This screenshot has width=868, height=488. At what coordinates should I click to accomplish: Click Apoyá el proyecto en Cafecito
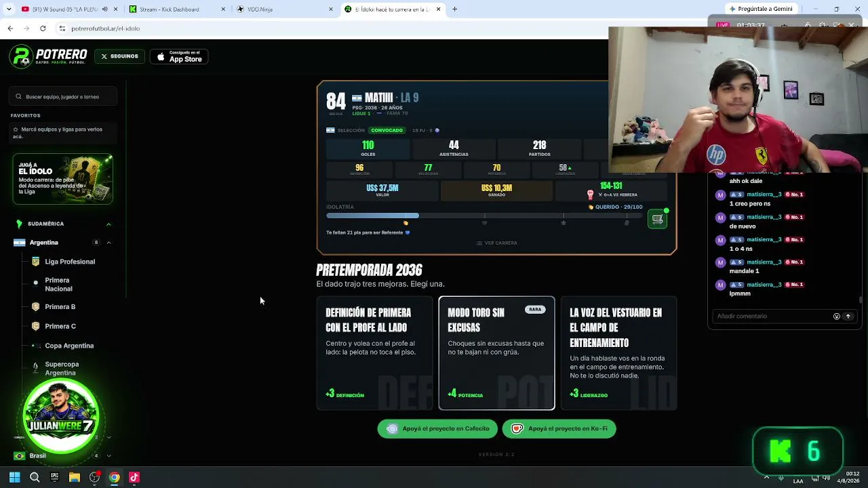click(x=437, y=428)
